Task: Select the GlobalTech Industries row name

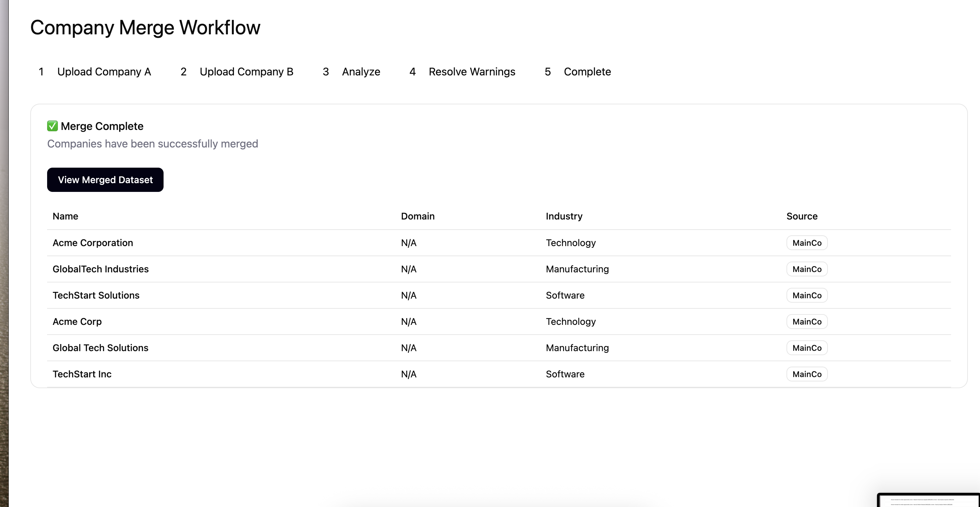Action: (100, 269)
